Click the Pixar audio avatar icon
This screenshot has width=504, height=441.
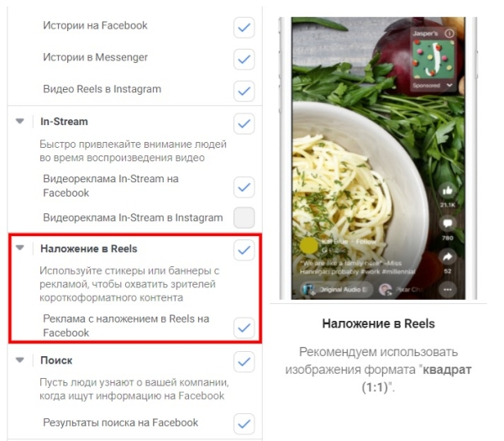click(386, 290)
